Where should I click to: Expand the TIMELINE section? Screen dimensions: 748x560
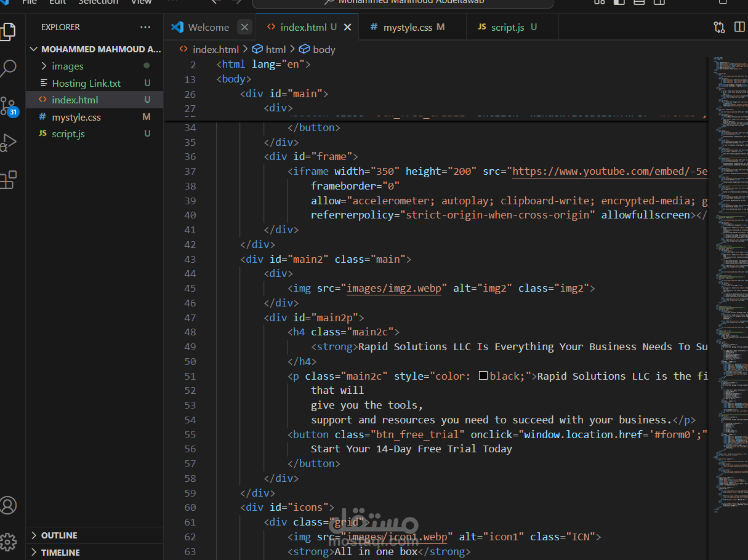coord(60,553)
